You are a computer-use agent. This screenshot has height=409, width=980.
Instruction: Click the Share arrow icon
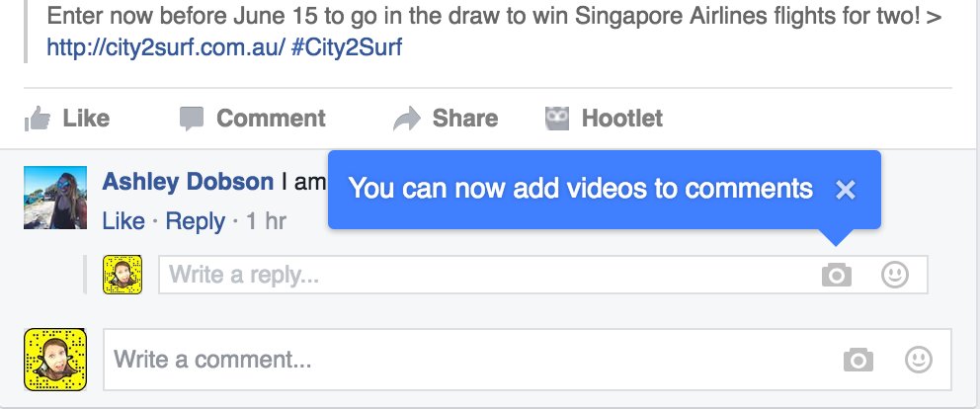[407, 119]
